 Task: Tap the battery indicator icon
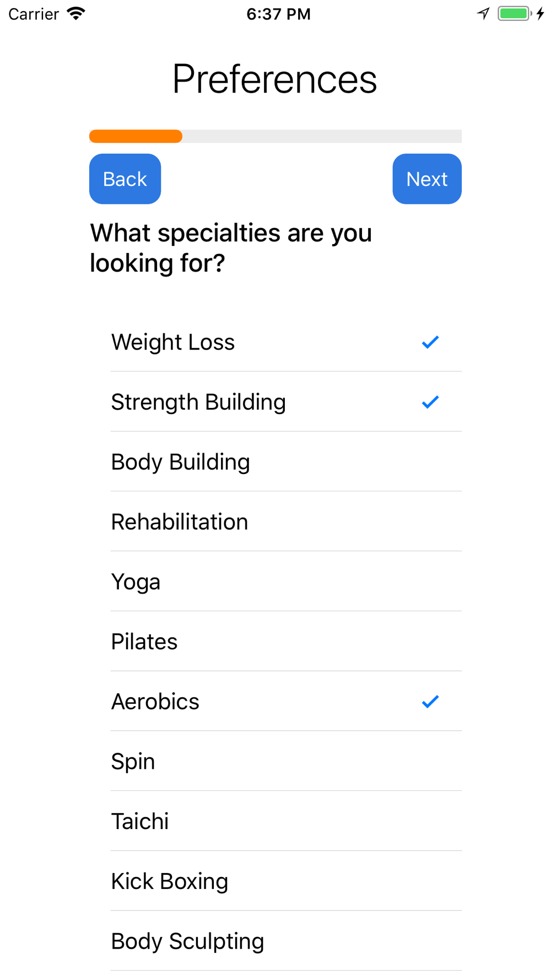[x=515, y=13]
